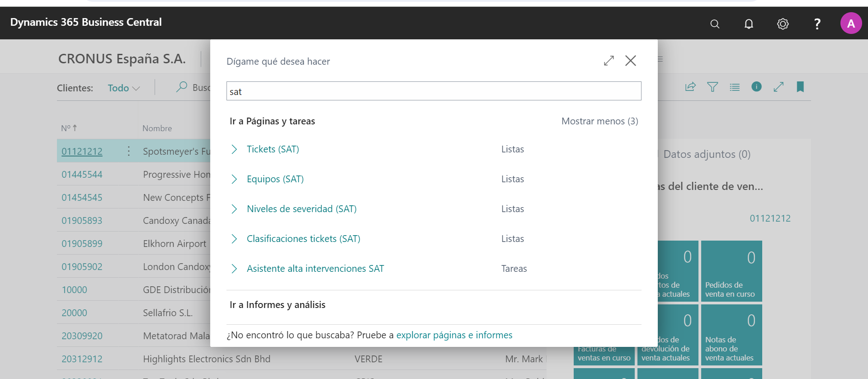Open Clasificaciones tickets (SAT)
The image size is (868, 379).
303,239
